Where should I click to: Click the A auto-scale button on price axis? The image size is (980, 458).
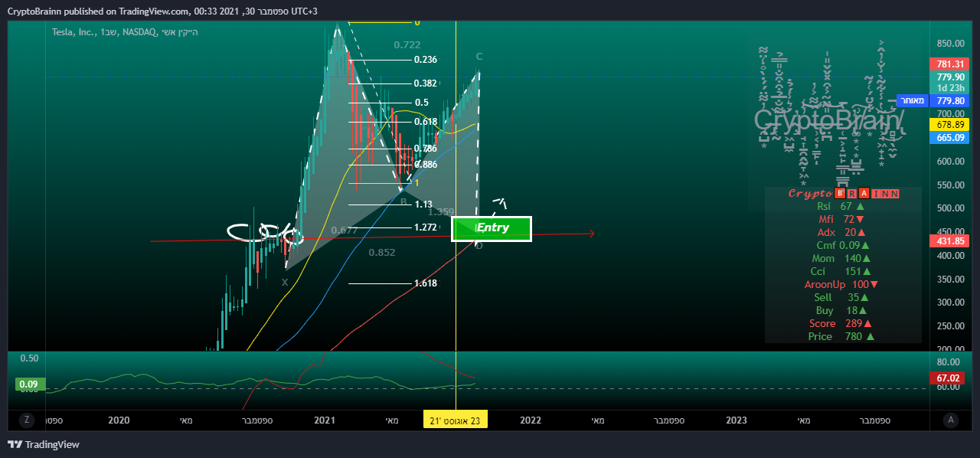point(951,420)
